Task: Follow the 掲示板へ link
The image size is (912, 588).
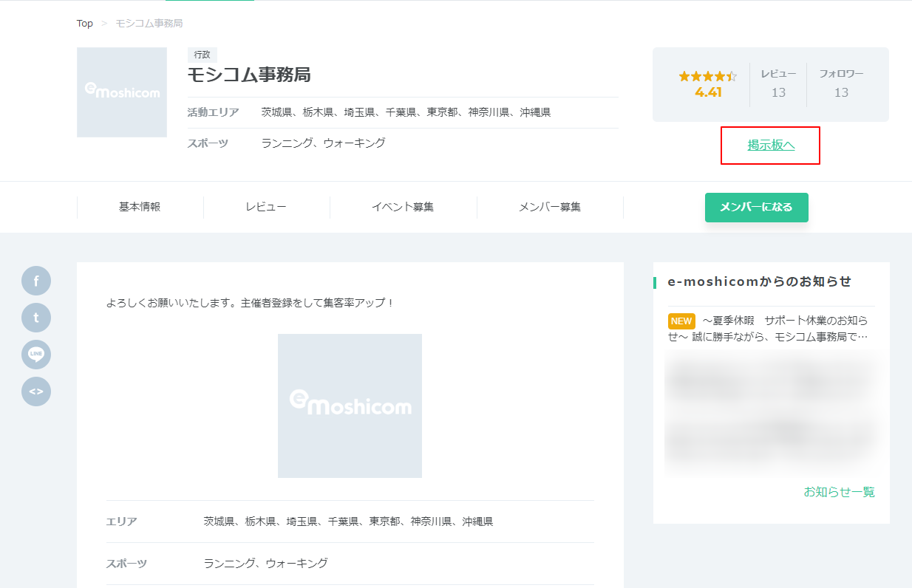Action: coord(771,146)
